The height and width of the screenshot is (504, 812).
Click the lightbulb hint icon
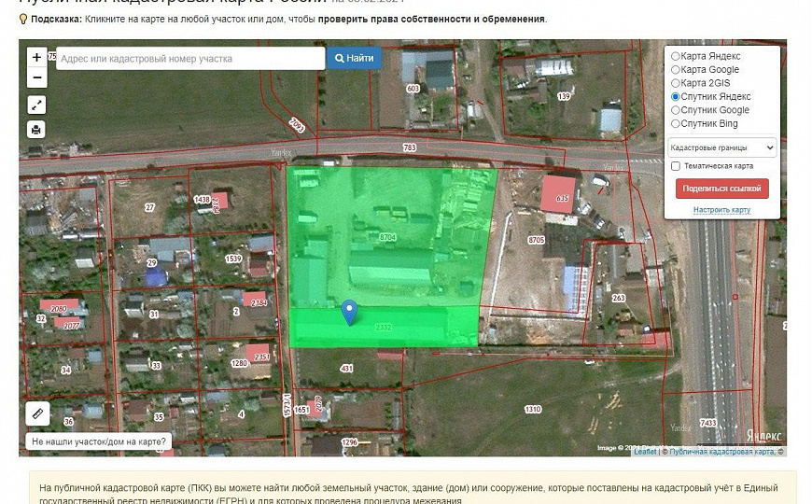tap(23, 19)
